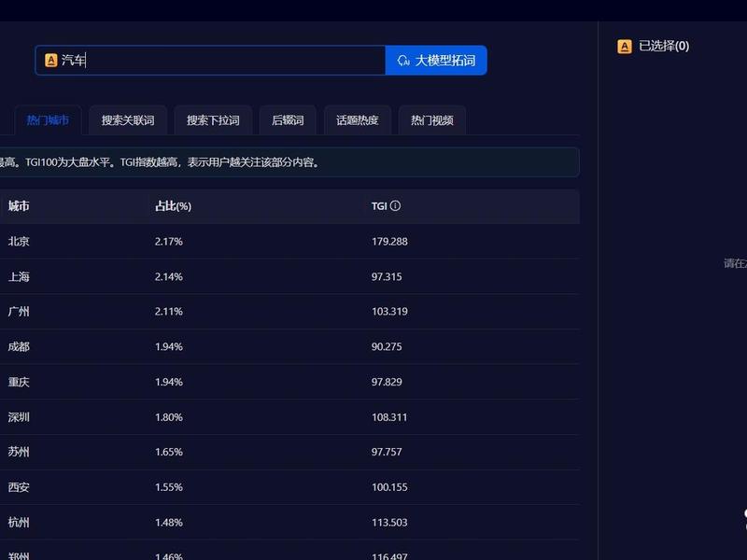Open the 搜索下拉词 tab

[213, 120]
